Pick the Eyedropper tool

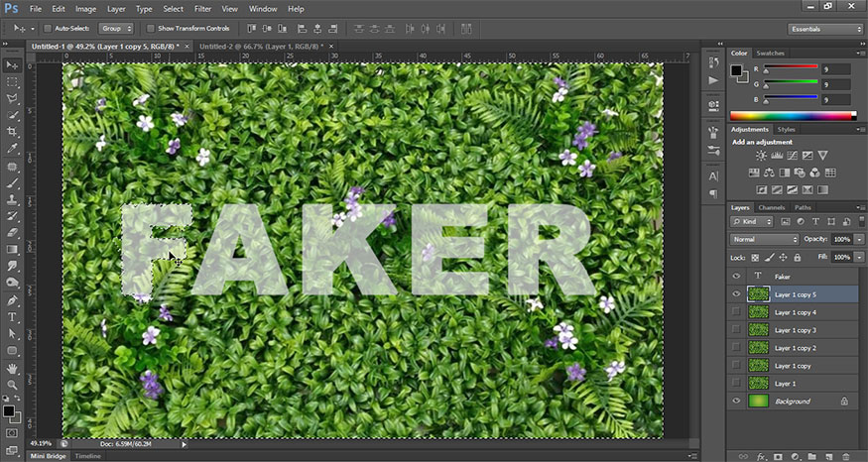[12, 149]
